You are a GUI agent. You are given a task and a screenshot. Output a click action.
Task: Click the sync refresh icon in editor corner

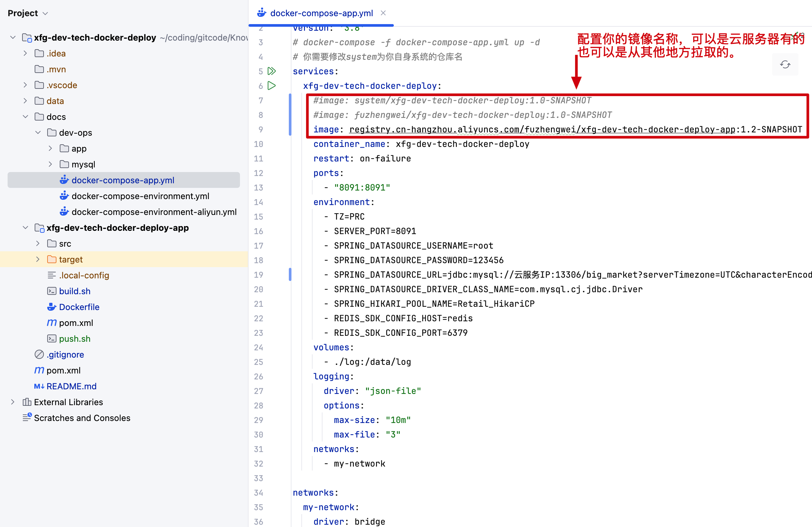785,64
